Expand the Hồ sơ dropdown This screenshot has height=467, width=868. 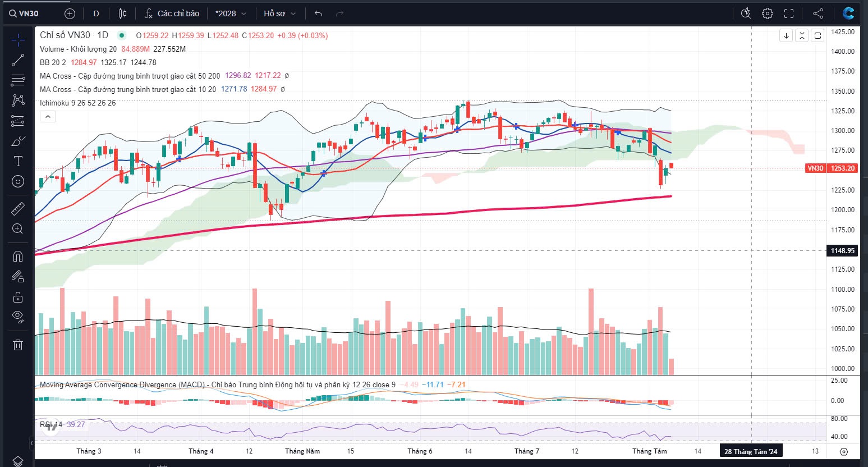tap(279, 13)
